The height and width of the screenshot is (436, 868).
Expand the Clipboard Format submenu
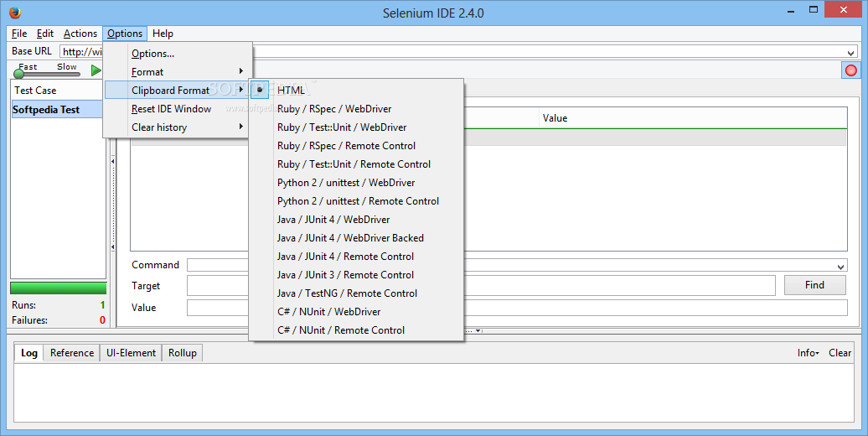click(177, 90)
